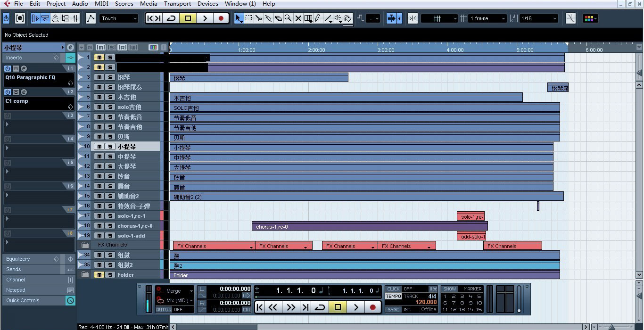
Task: Click the automation curve icon beside Touch
Action: [x=91, y=18]
